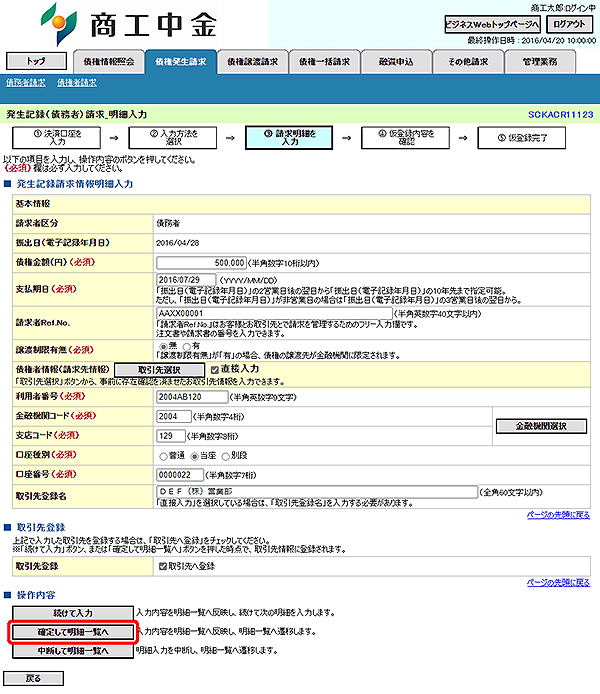This screenshot has height=694, width=600.
Task: Go to ビジネスWebトップページへ button
Action: tap(492, 24)
